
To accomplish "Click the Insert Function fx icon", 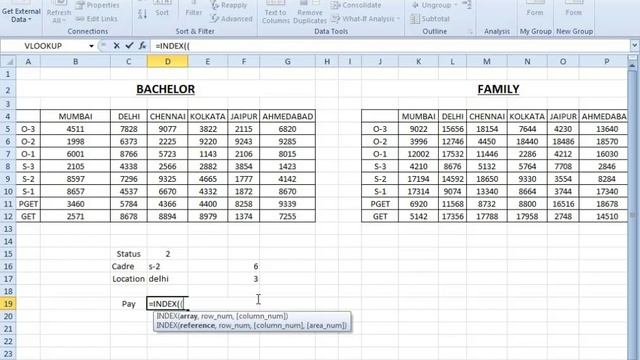I will tap(142, 46).
